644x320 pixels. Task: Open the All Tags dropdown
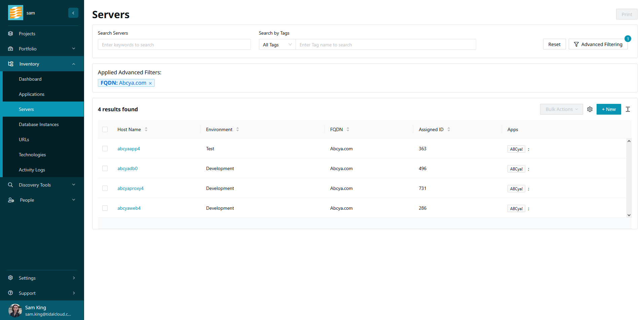(x=277, y=45)
